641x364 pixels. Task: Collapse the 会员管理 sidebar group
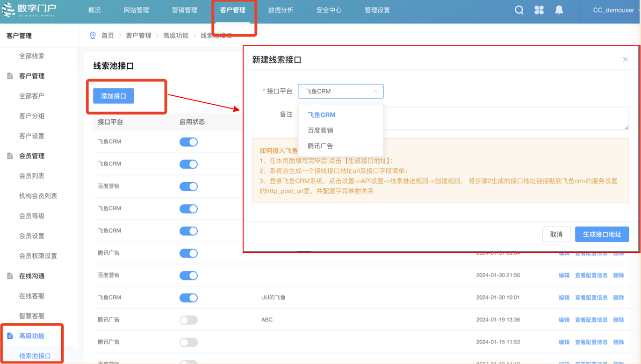32,156
